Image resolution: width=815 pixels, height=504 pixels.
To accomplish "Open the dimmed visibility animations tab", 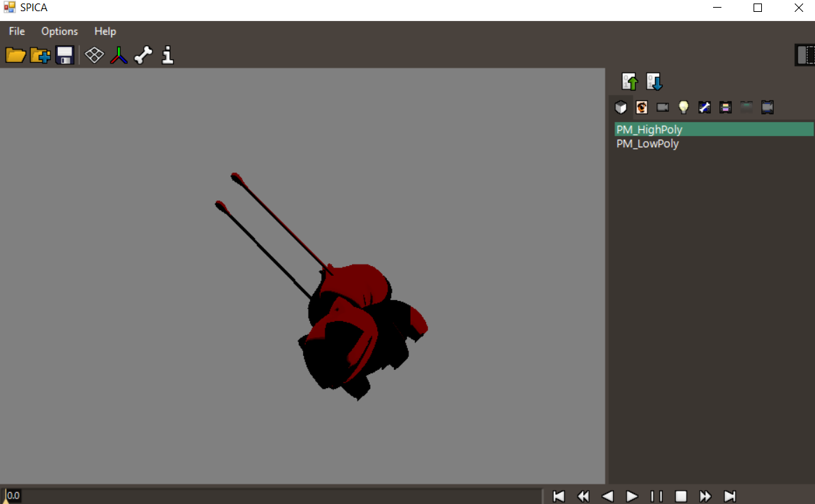I will pos(747,108).
